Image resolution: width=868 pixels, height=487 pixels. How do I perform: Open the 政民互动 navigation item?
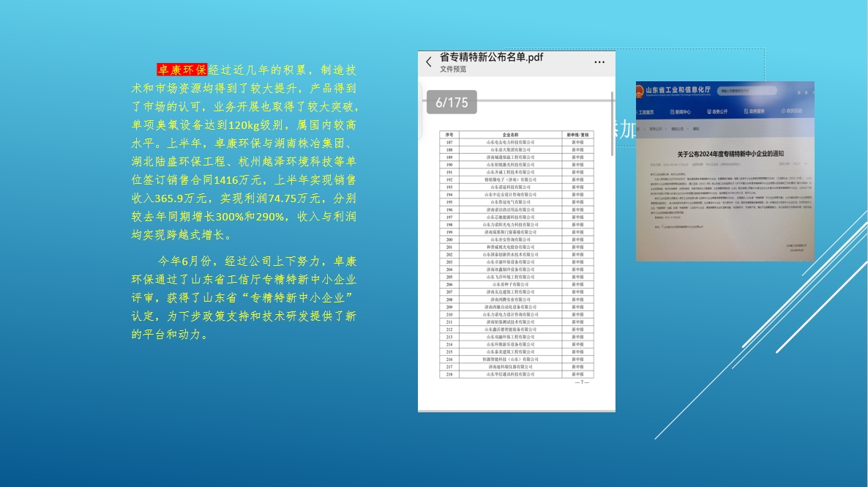tap(791, 111)
